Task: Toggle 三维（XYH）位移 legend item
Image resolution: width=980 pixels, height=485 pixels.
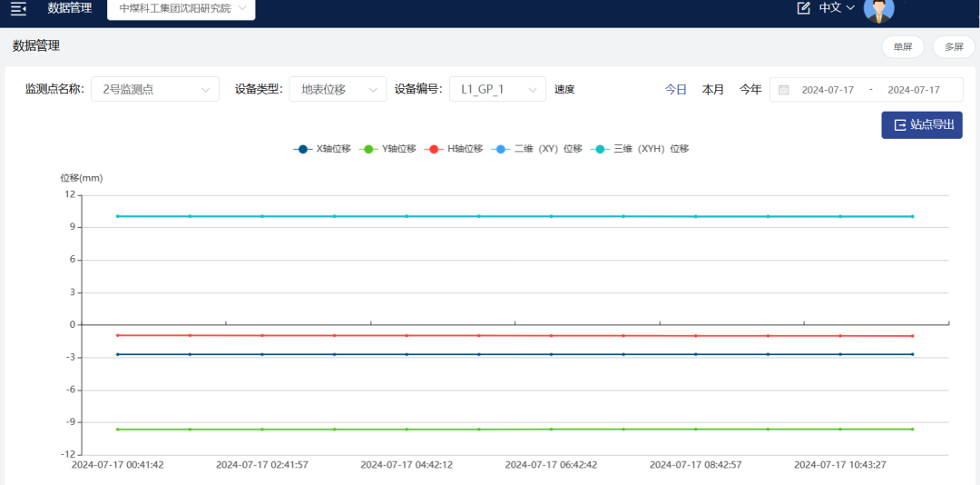Action: click(x=640, y=149)
